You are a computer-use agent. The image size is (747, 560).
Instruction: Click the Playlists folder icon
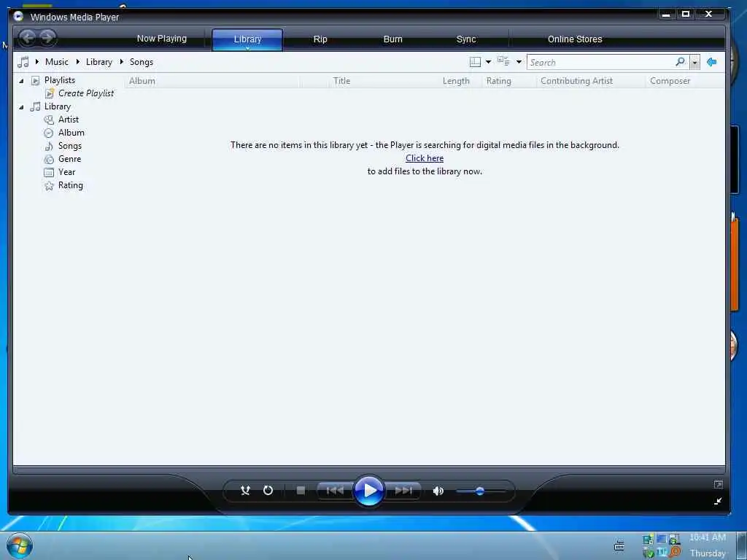click(x=35, y=80)
